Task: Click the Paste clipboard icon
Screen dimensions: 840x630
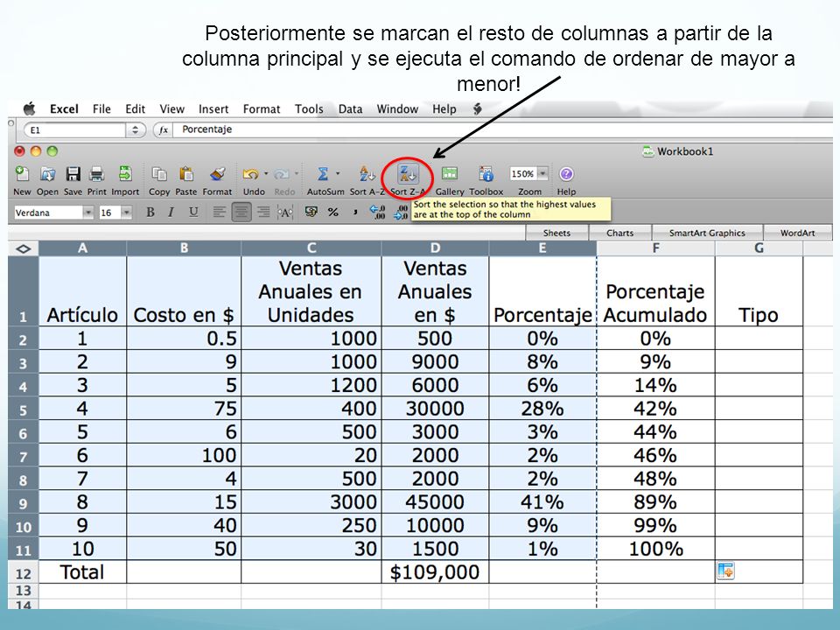Action: coord(185,173)
